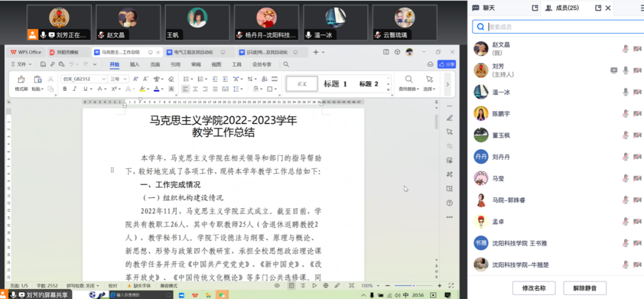
Task: Click the center text alignment icon
Action: [x=195, y=89]
